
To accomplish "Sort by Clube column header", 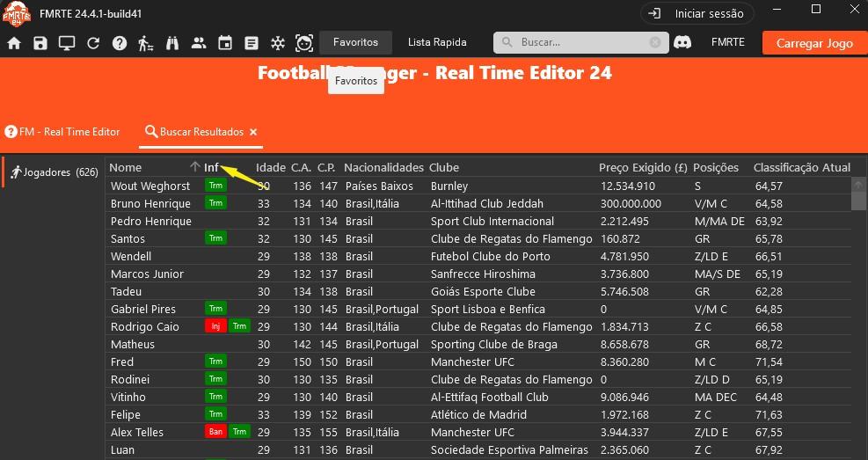I will [444, 167].
